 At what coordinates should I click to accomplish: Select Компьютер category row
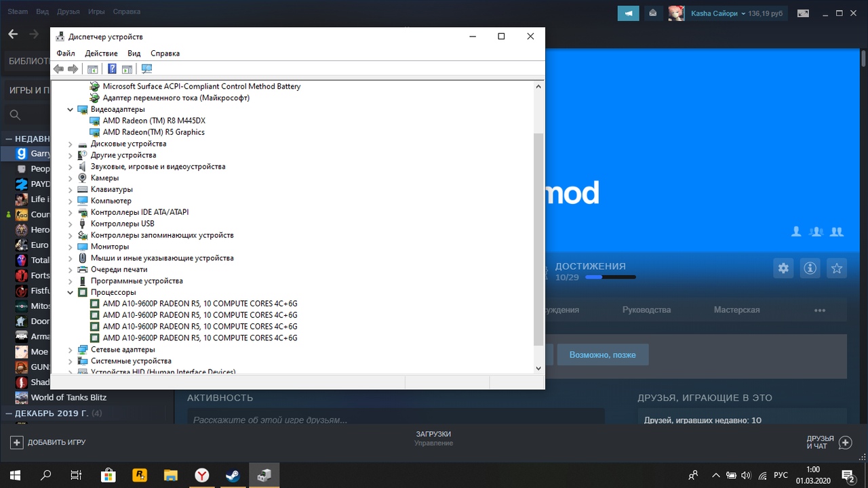111,201
